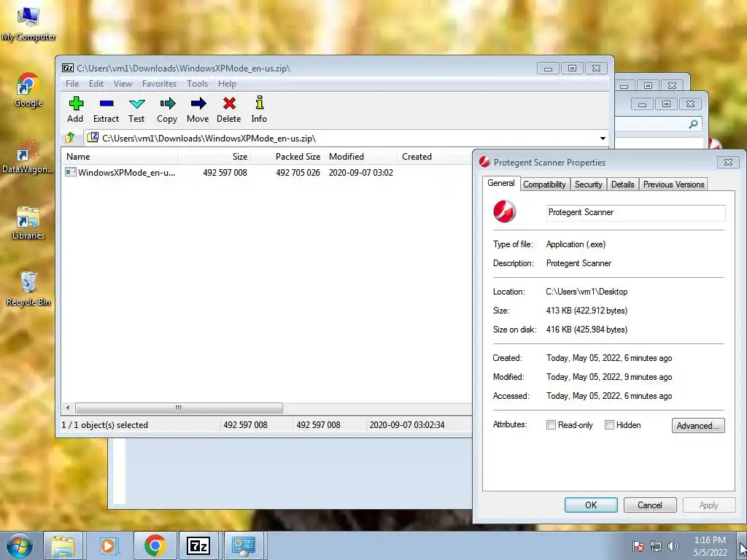This screenshot has height=560, width=747.
Task: Open Advanced attributes button
Action: (698, 426)
